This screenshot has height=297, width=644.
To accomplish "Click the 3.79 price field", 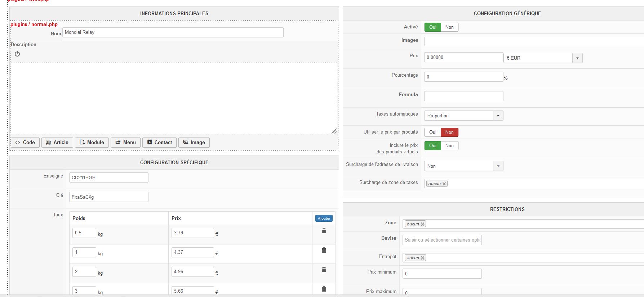I will pyautogui.click(x=193, y=233).
